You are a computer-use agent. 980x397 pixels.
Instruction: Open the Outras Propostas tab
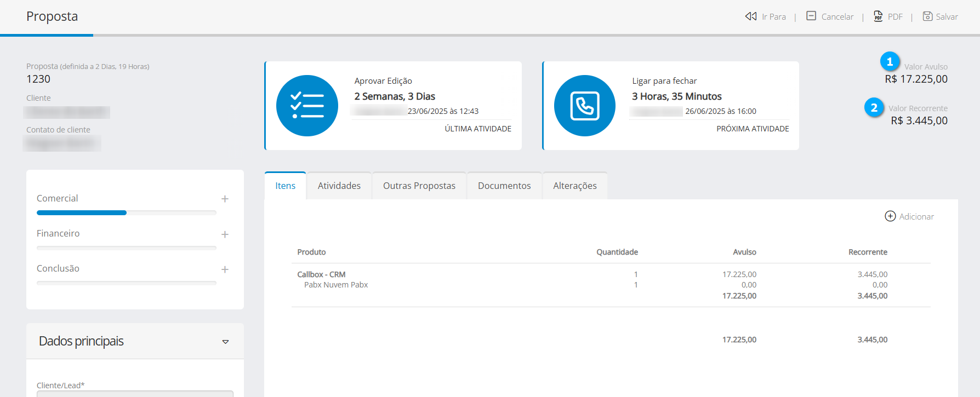419,186
